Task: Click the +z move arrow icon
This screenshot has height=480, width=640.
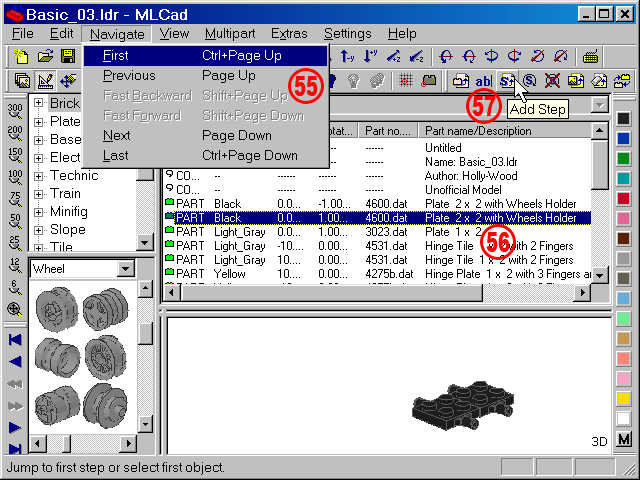Action: pos(394,56)
